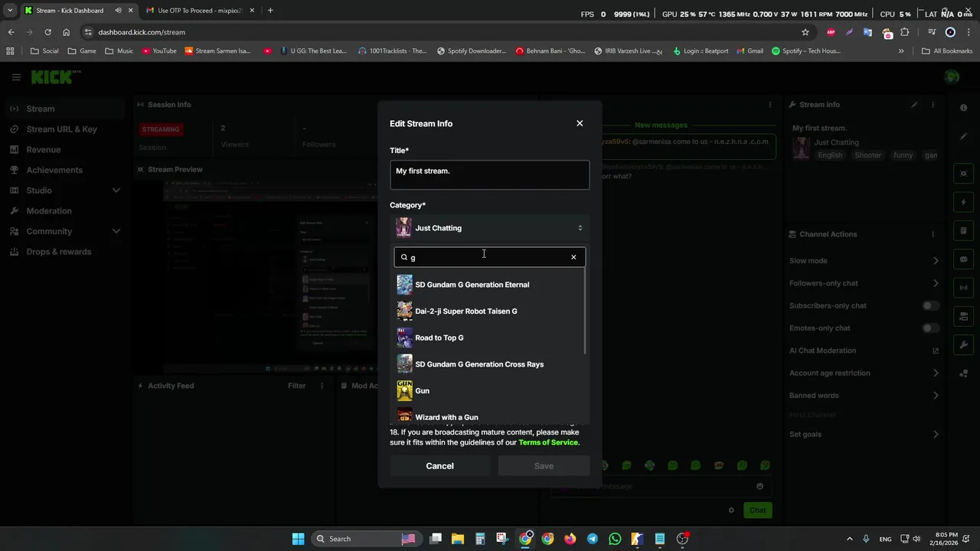Viewport: 980px width, 551px height.
Task: Click the Gun game thumbnail
Action: [x=404, y=390]
